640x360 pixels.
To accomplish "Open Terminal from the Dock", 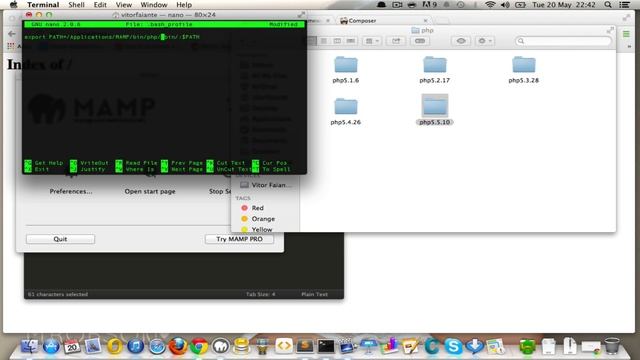I will (326, 346).
